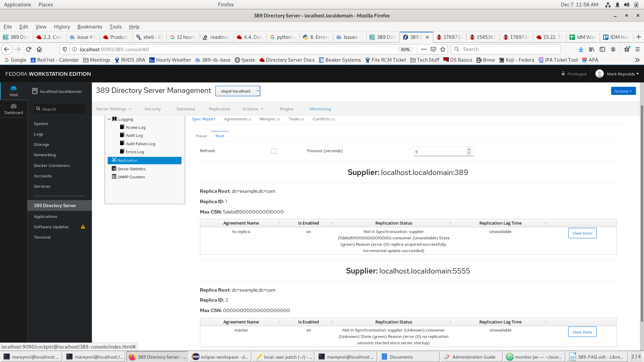Open the slapd-localhost instance dropdown

(x=237, y=91)
